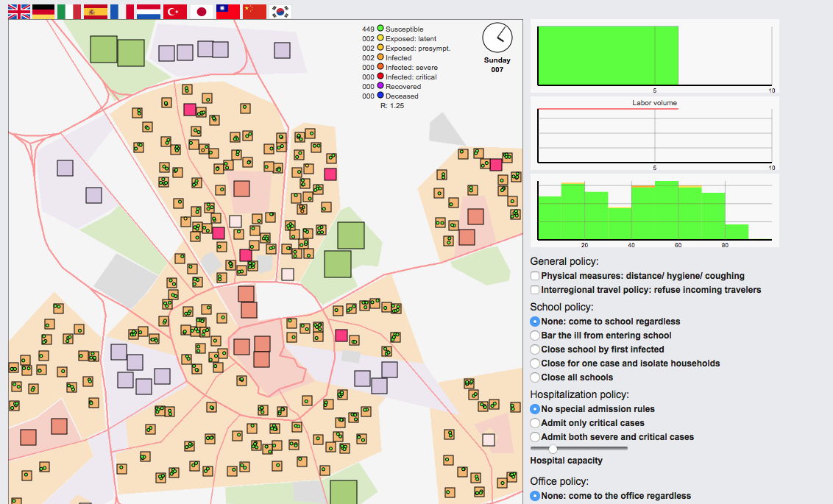Click the South Korean flag icon
Viewport: 833px width, 504px height.
(x=280, y=11)
